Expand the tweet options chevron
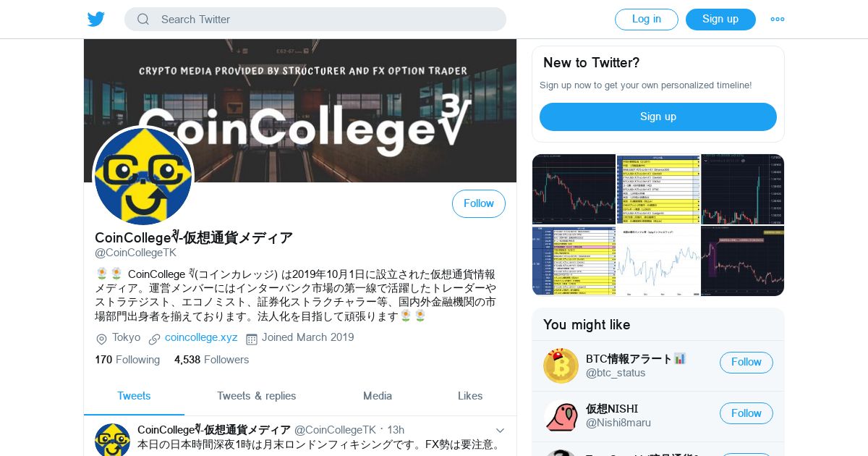The height and width of the screenshot is (456, 868). tap(500, 431)
